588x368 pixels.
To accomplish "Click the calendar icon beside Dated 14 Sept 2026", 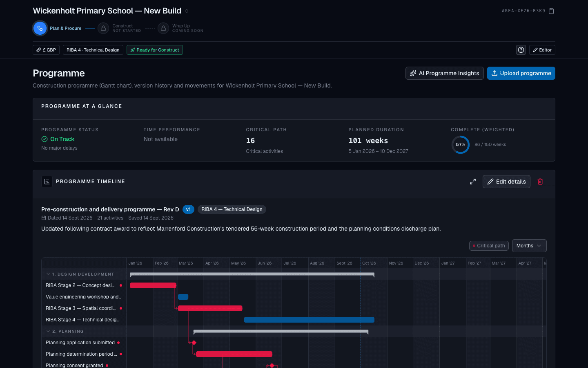I will coord(44,218).
